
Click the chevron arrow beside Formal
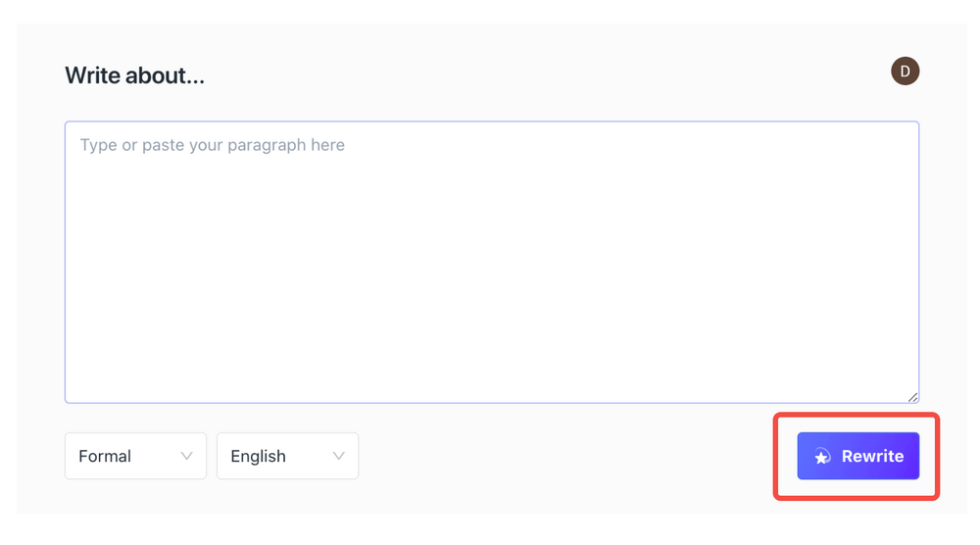[186, 456]
